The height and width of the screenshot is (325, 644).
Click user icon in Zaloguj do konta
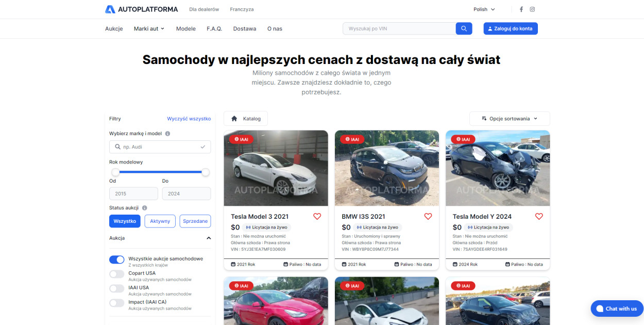click(x=490, y=29)
